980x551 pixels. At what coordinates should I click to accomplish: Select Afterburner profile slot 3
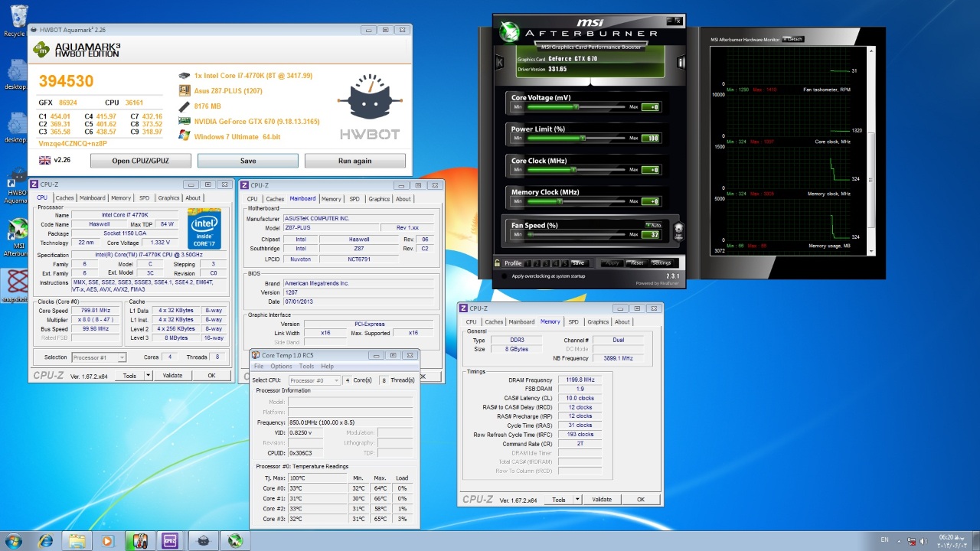[x=546, y=263]
